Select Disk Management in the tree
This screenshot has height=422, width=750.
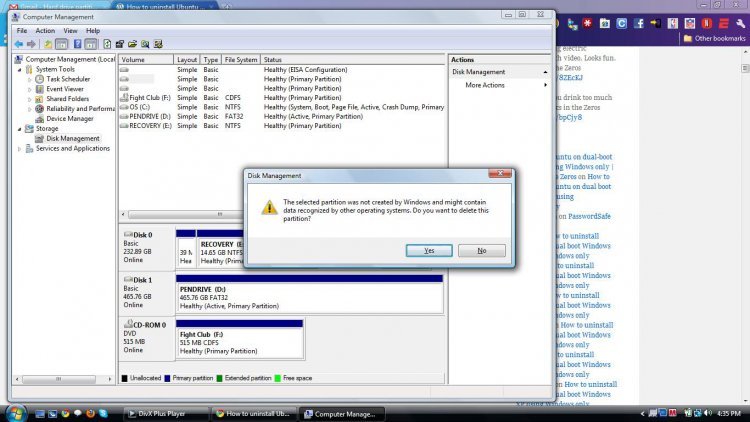pos(73,139)
